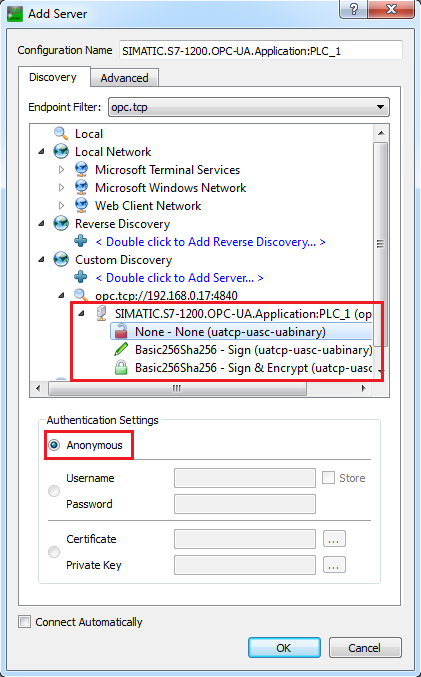Click the Cancel button
Image resolution: width=421 pixels, height=677 pixels.
pyautogui.click(x=365, y=648)
